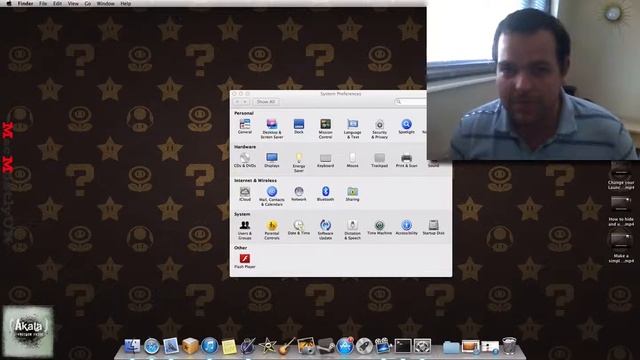Viewport: 640px width, 360px height.
Task: Open the Edit menu
Action: (58, 3)
